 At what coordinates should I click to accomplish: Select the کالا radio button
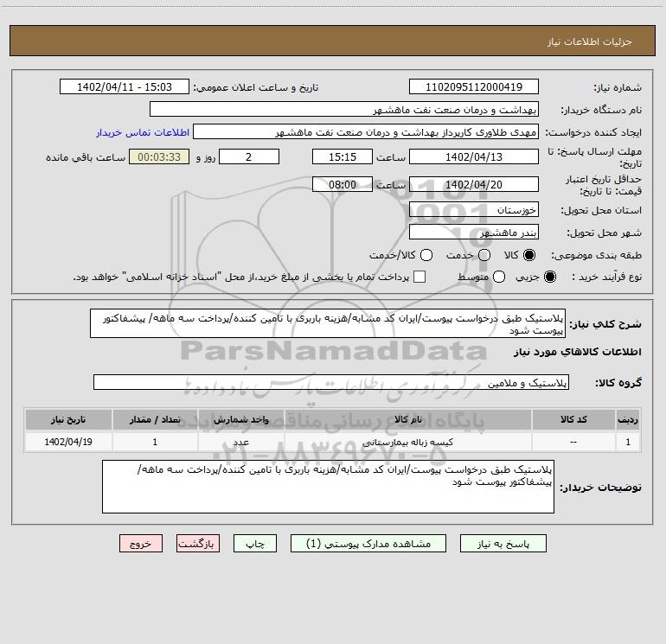pyautogui.click(x=529, y=255)
